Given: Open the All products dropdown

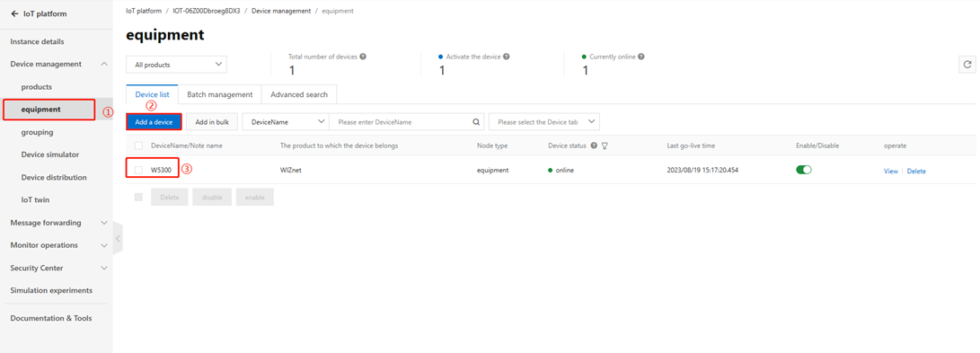Looking at the screenshot, I should [176, 65].
